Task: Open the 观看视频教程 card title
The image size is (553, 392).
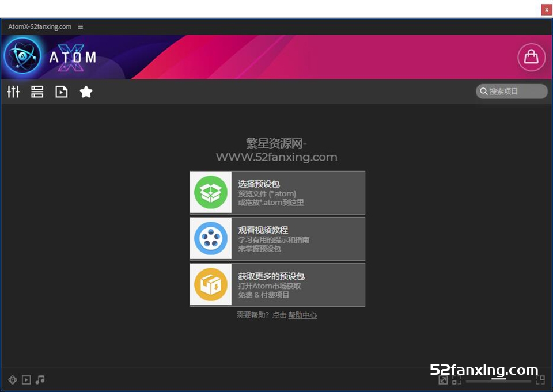Action: click(x=263, y=230)
